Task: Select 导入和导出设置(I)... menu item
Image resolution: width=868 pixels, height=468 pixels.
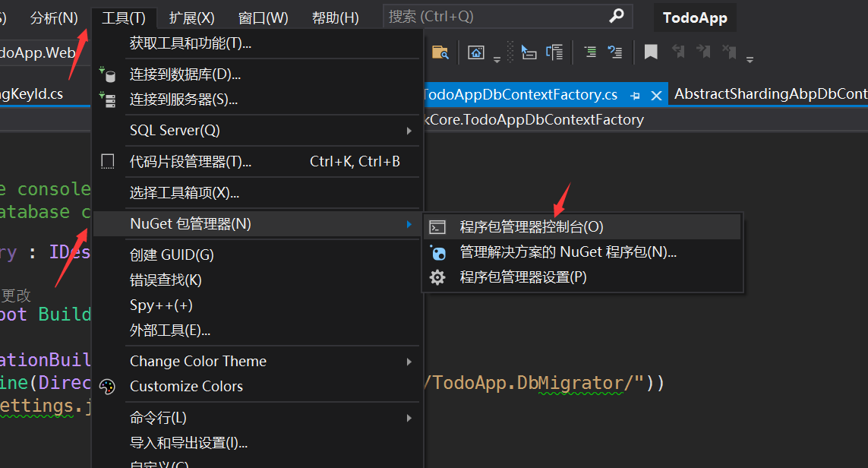Action: click(x=257, y=443)
